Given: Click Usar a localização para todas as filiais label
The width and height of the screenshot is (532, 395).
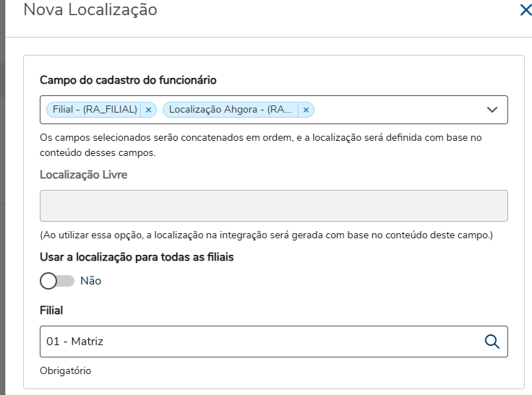Looking at the screenshot, I should pos(137,256).
